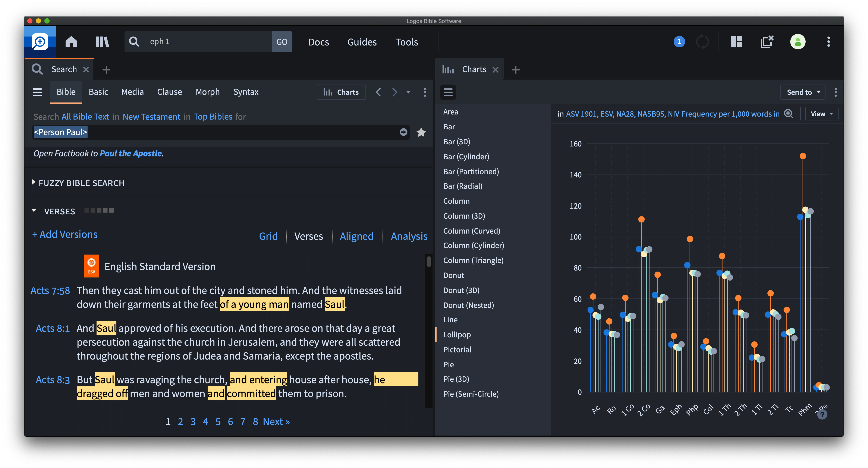Open the Search panel hamburger menu
Viewport: 868px width, 468px height.
click(x=37, y=92)
